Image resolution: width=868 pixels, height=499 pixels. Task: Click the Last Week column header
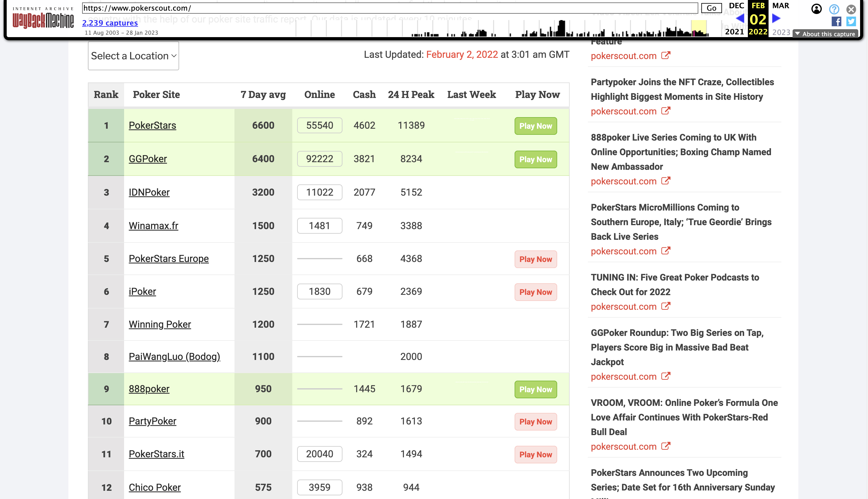(471, 95)
